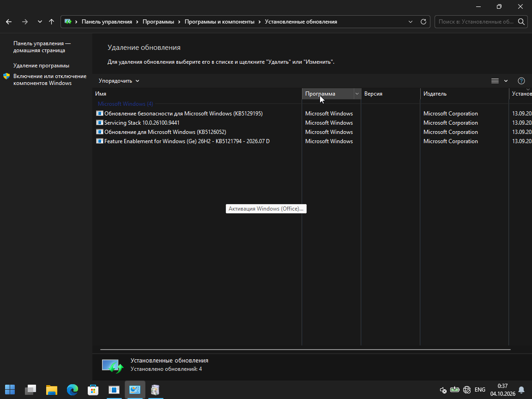Sort by Издатель column header
This screenshot has height=399, width=532.
(x=465, y=94)
